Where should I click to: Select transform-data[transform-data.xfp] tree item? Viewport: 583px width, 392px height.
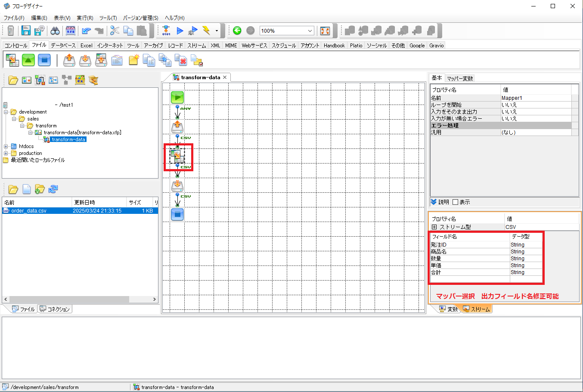tap(82, 133)
